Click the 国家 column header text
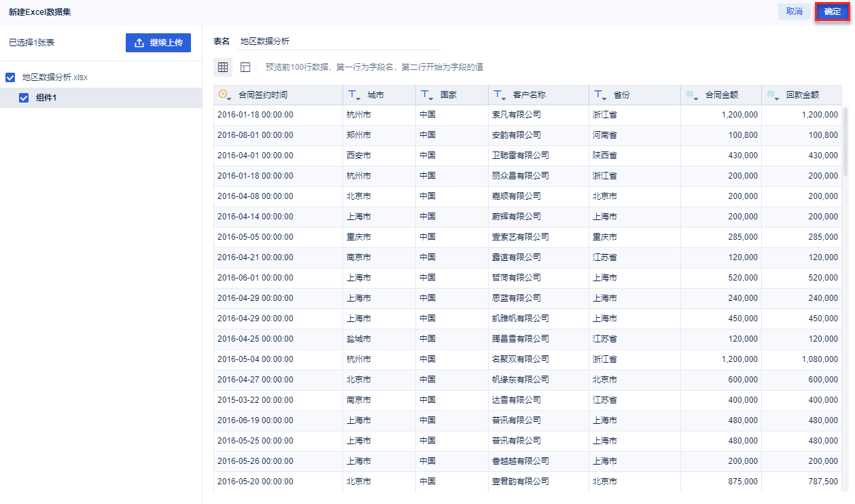Image resolution: width=855 pixels, height=504 pixels. click(448, 95)
